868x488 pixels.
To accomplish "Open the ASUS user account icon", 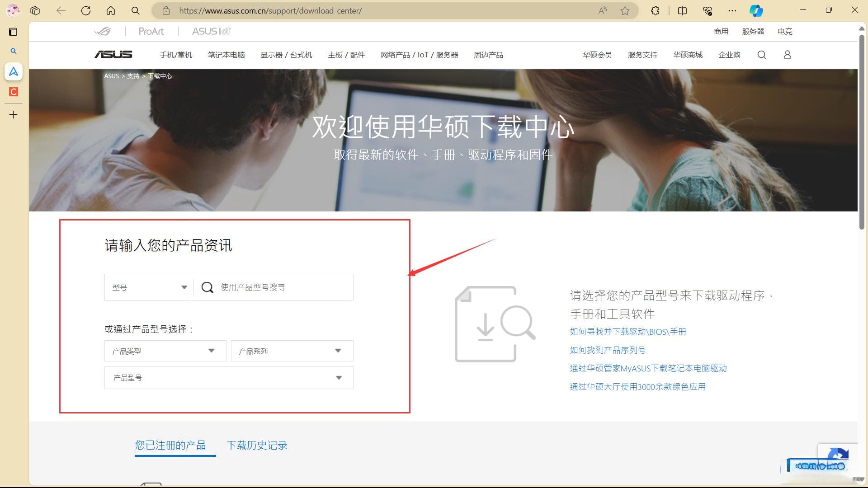I will click(787, 55).
